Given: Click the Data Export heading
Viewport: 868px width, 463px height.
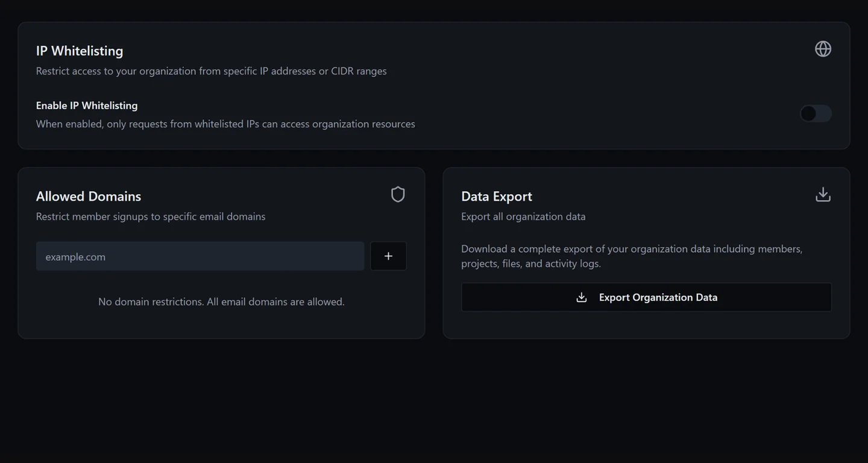Looking at the screenshot, I should tap(496, 196).
